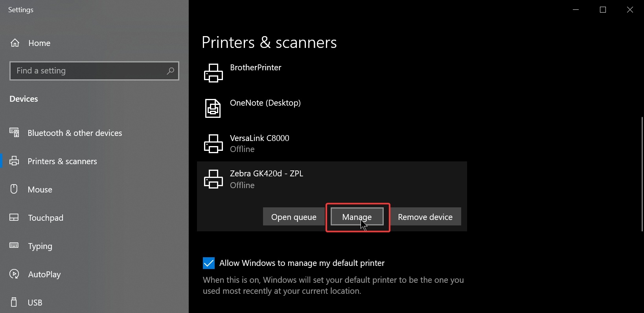Click the Touchpad icon in sidebar
644x313 pixels.
[x=14, y=218]
